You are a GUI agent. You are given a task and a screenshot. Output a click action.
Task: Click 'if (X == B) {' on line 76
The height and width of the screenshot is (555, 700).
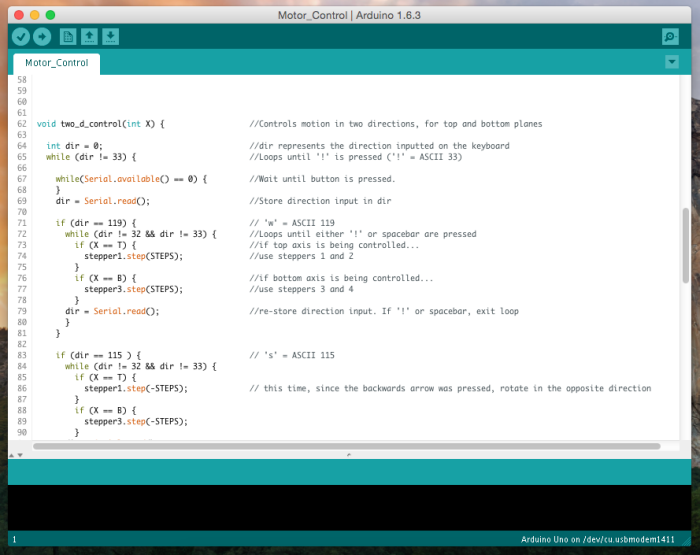click(x=105, y=278)
